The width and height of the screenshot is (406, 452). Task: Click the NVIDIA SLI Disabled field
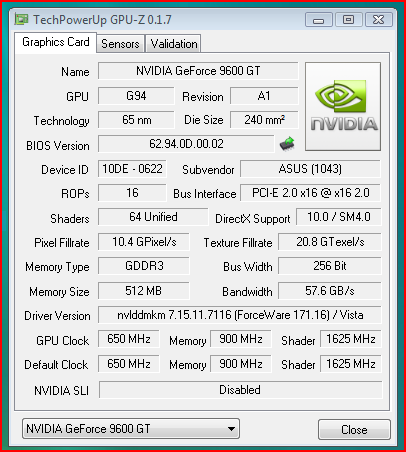point(240,390)
